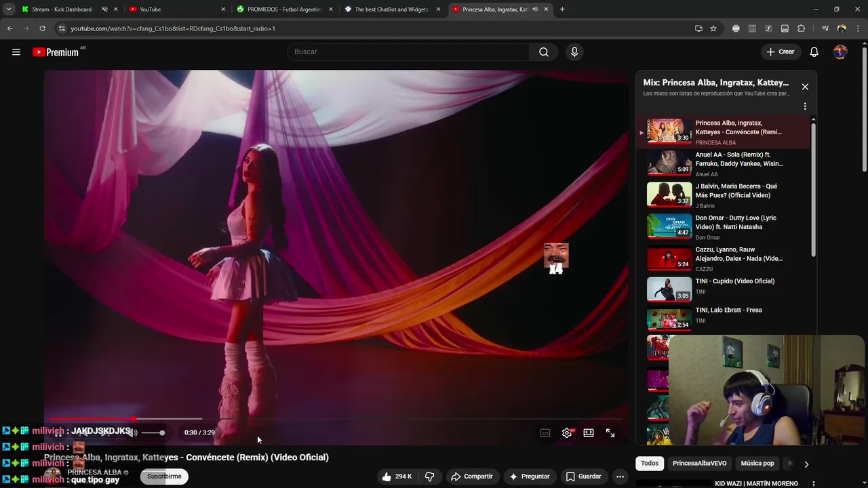View site information icon in address bar
Image resolution: width=868 pixels, height=488 pixels.
(62, 28)
